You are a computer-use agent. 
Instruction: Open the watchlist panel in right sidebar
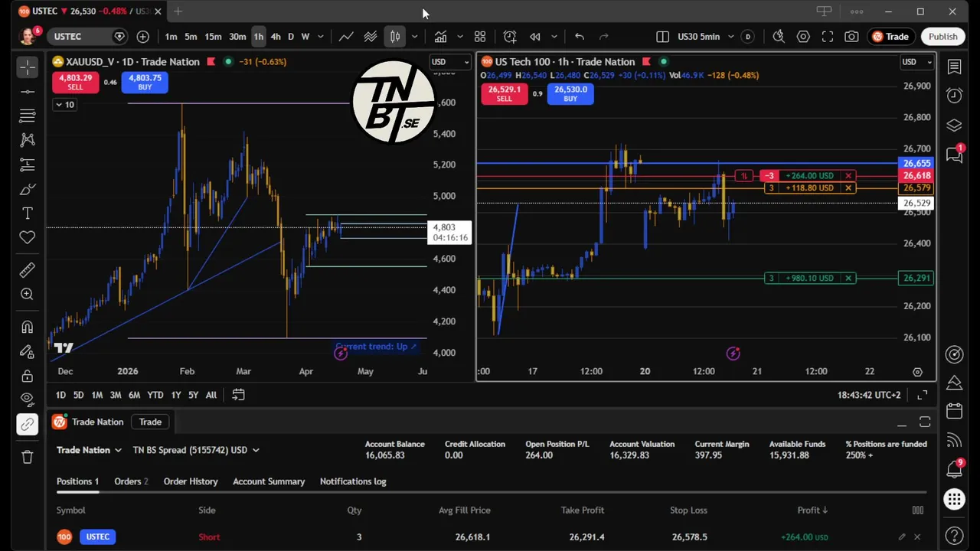955,67
